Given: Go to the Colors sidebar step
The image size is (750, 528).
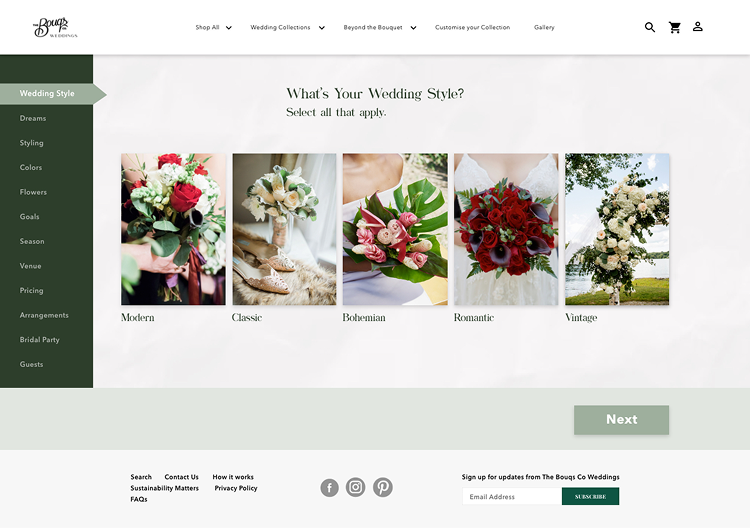Looking at the screenshot, I should [x=31, y=167].
